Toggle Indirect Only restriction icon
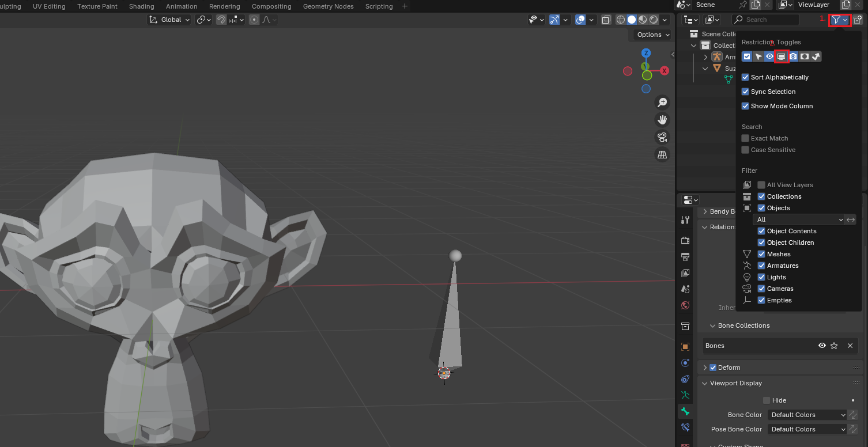 pos(816,56)
